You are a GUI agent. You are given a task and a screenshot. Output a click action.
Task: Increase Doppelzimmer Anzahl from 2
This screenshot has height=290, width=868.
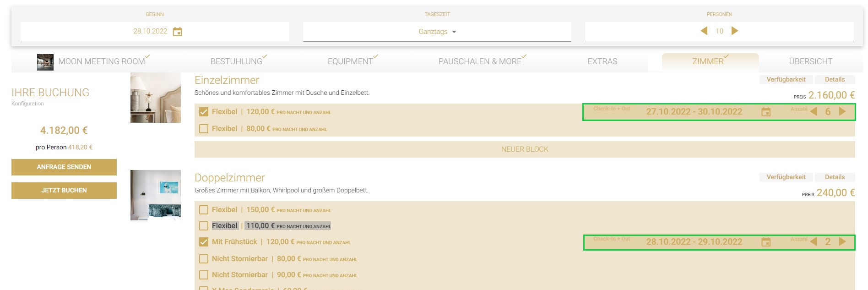842,241
